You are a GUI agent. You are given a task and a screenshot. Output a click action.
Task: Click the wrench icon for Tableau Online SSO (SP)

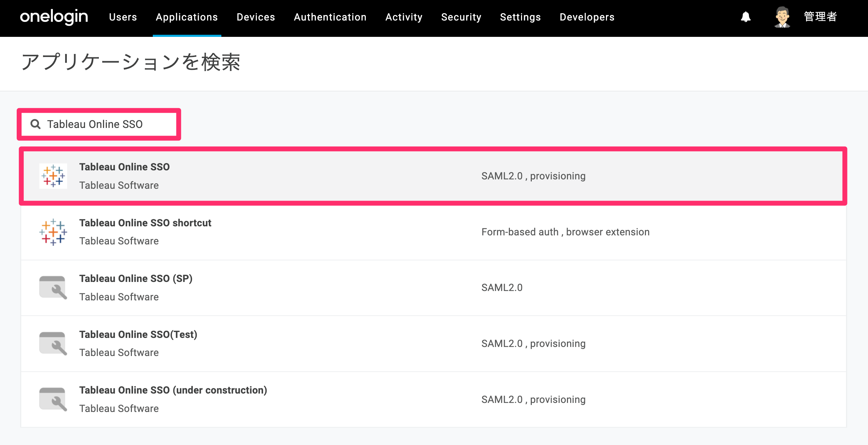coord(53,288)
